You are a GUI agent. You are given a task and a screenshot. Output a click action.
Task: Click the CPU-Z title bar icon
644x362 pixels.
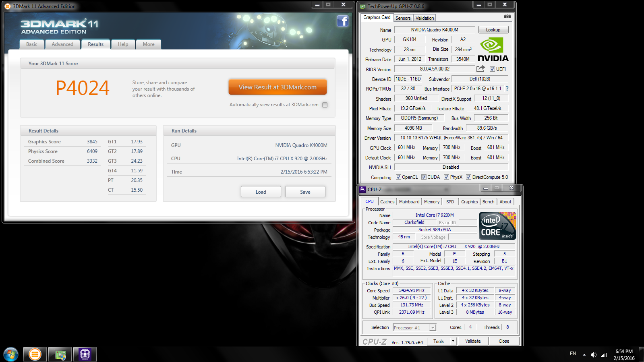(x=362, y=189)
